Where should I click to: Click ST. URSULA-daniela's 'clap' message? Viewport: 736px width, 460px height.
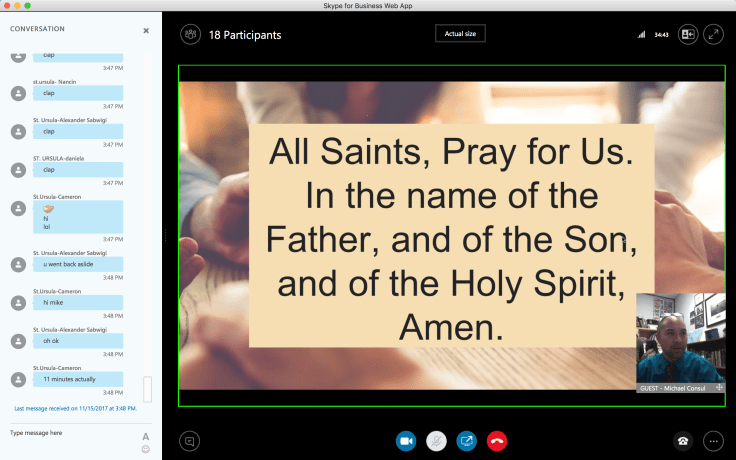pyautogui.click(x=78, y=170)
